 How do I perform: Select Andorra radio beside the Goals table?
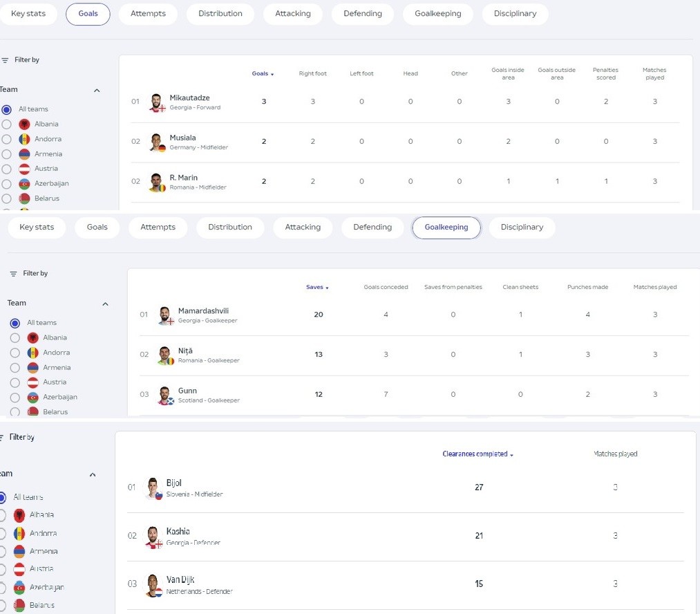[7, 139]
